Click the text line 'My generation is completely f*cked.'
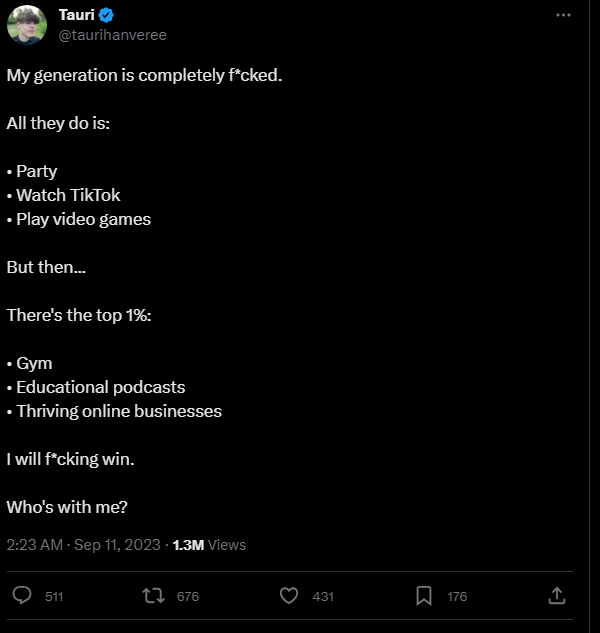This screenshot has width=600, height=633. coord(144,75)
